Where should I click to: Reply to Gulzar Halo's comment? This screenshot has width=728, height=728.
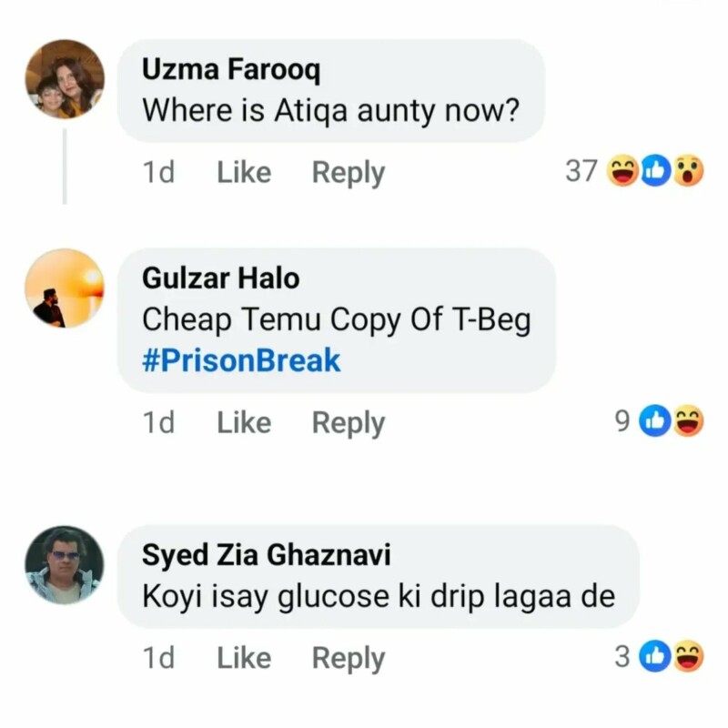(348, 422)
